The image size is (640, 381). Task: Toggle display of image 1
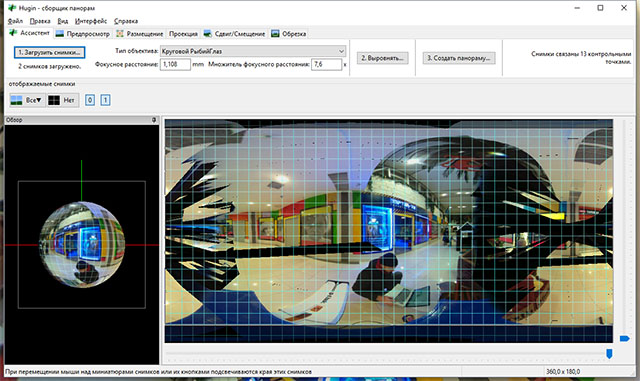click(x=105, y=100)
